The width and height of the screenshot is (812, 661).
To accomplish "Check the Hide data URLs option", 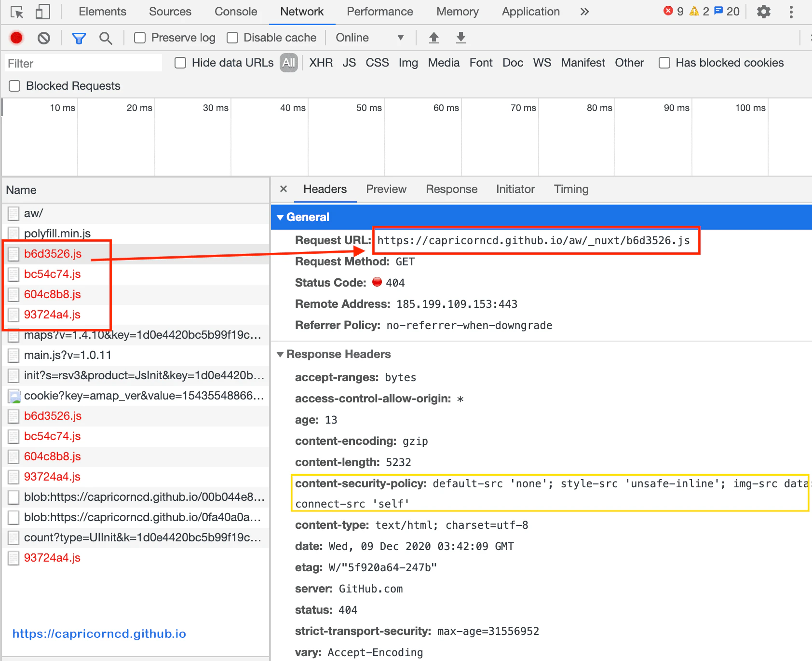I will click(180, 63).
